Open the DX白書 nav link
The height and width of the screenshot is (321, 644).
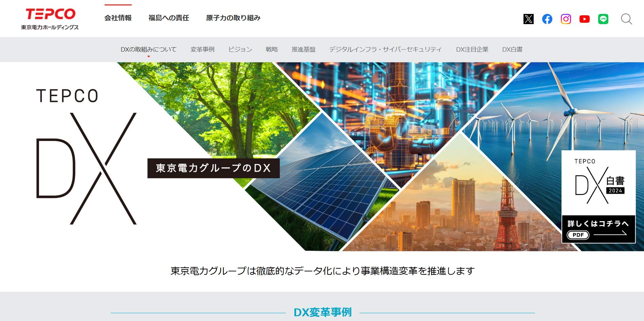(x=512, y=50)
